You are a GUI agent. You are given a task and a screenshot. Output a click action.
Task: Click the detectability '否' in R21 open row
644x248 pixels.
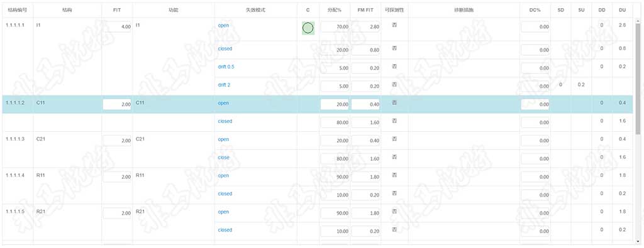click(394, 212)
